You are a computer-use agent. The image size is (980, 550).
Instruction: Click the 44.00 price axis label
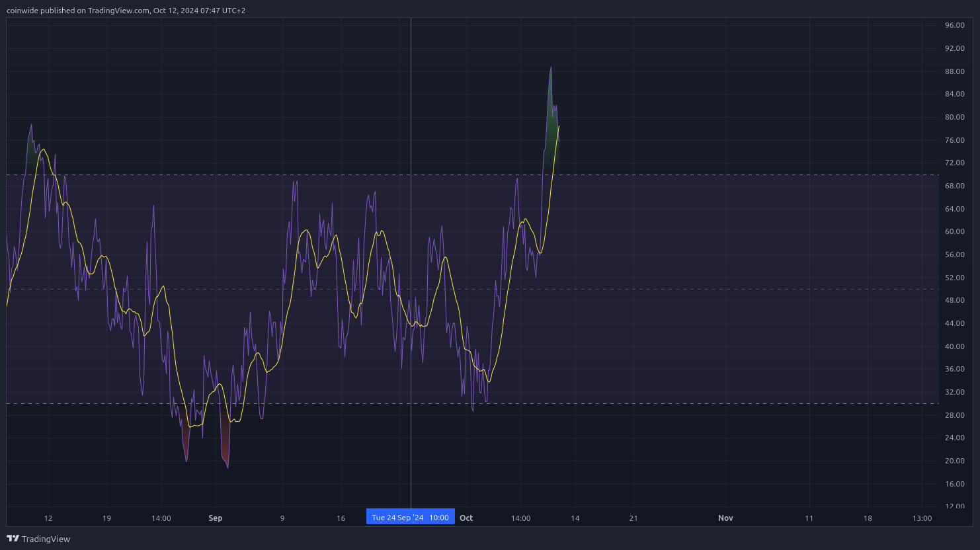[x=955, y=323]
